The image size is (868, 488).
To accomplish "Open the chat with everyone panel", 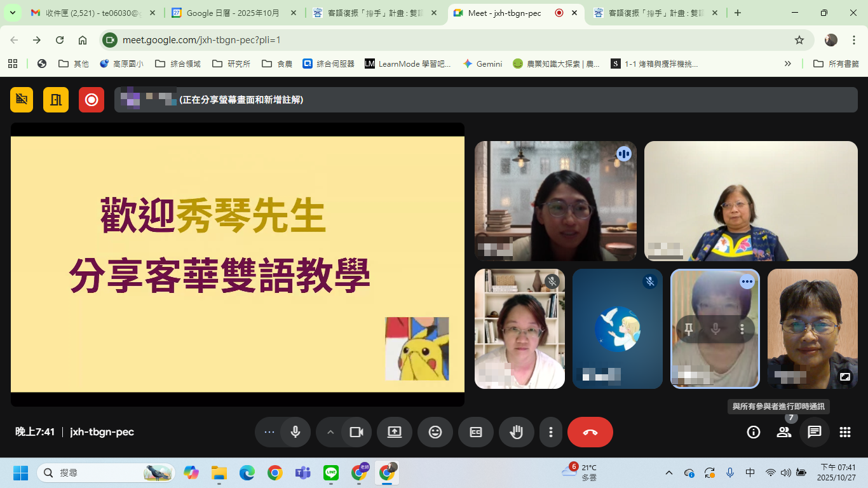I will pos(814,432).
